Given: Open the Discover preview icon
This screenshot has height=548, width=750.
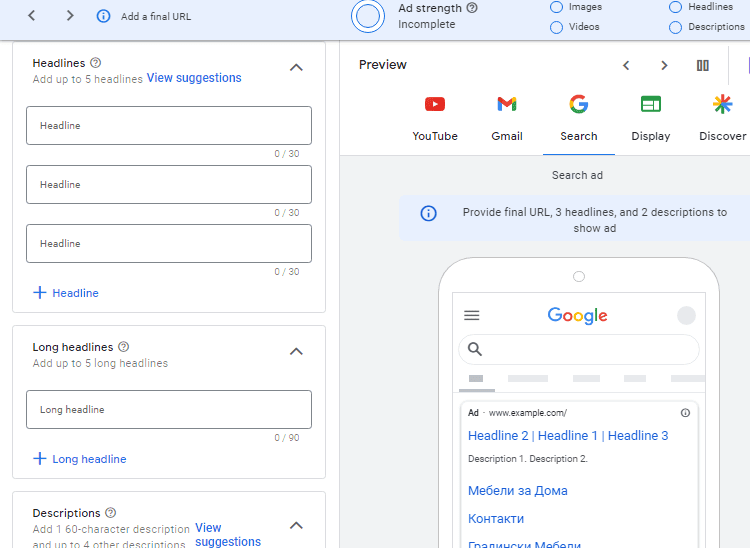Looking at the screenshot, I should 722,104.
